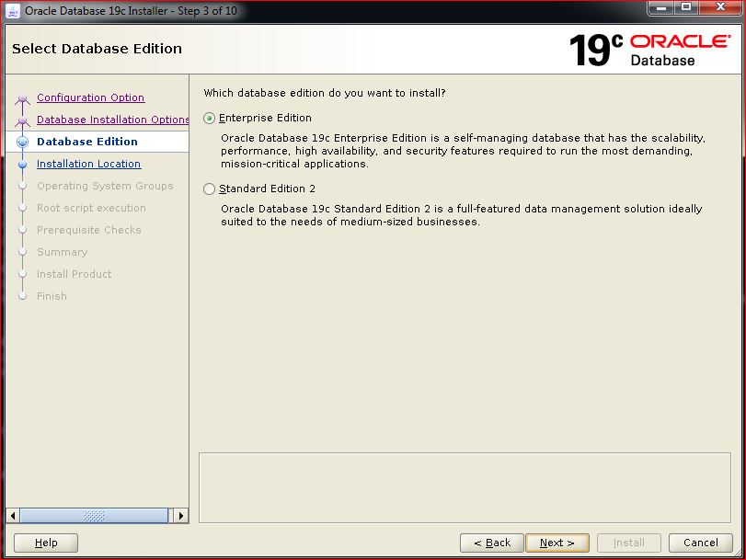The image size is (746, 560).
Task: Click the Database Installation Options step marker icon
Action: (23, 120)
